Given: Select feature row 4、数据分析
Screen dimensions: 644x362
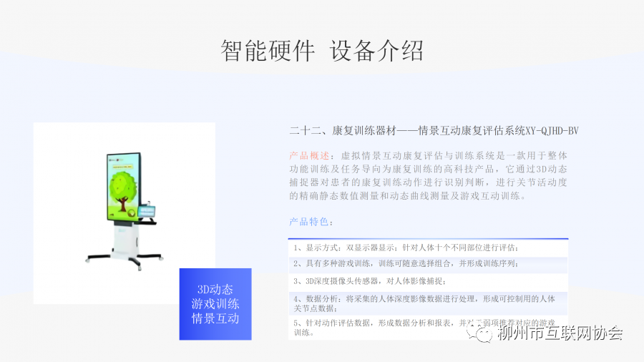Looking at the screenshot, I should (428, 303).
